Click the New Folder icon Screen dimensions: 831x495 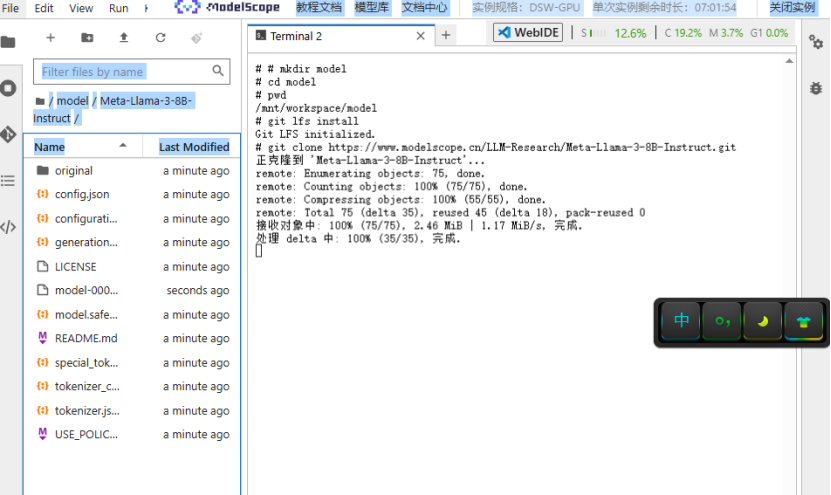tap(87, 38)
